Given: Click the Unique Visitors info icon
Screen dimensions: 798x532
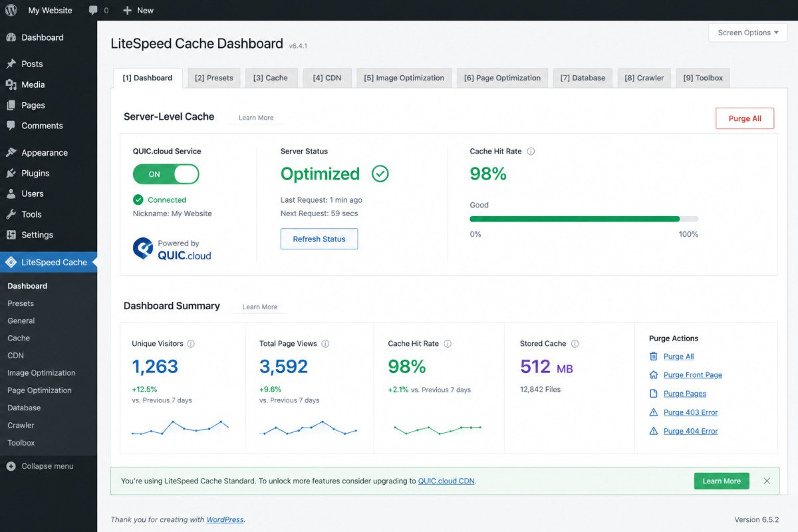Looking at the screenshot, I should (x=191, y=344).
